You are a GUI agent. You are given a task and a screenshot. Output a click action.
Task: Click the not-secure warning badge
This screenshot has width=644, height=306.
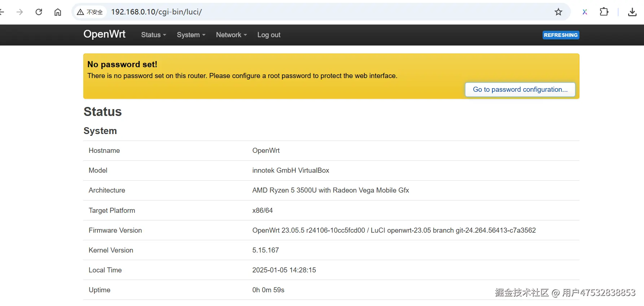point(90,12)
